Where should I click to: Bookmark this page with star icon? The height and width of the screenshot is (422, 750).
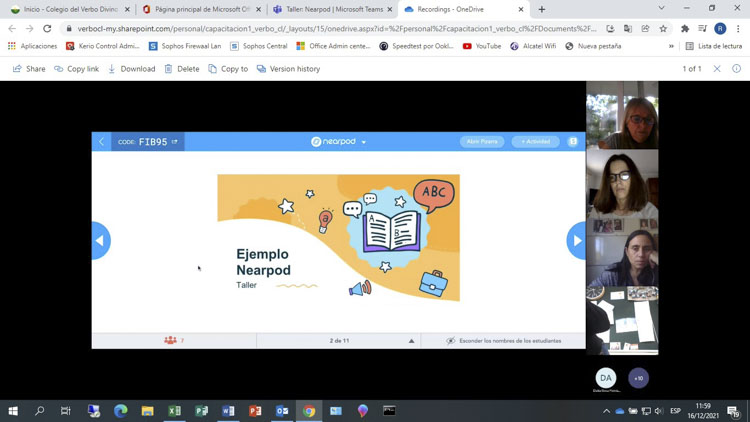663,29
